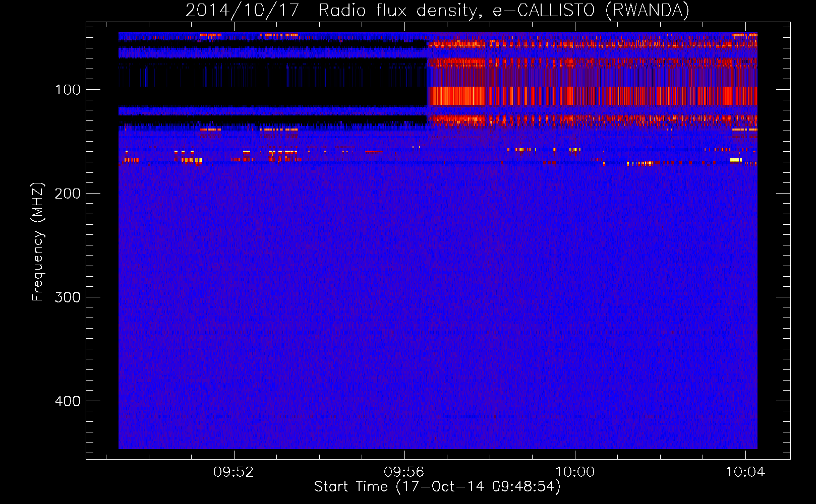
Task: Click the 10:04 time tick label
Action: pyautogui.click(x=745, y=472)
